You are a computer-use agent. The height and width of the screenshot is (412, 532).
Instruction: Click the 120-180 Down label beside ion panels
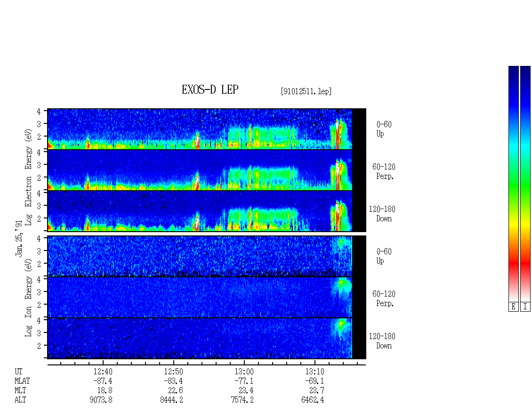pyautogui.click(x=382, y=341)
